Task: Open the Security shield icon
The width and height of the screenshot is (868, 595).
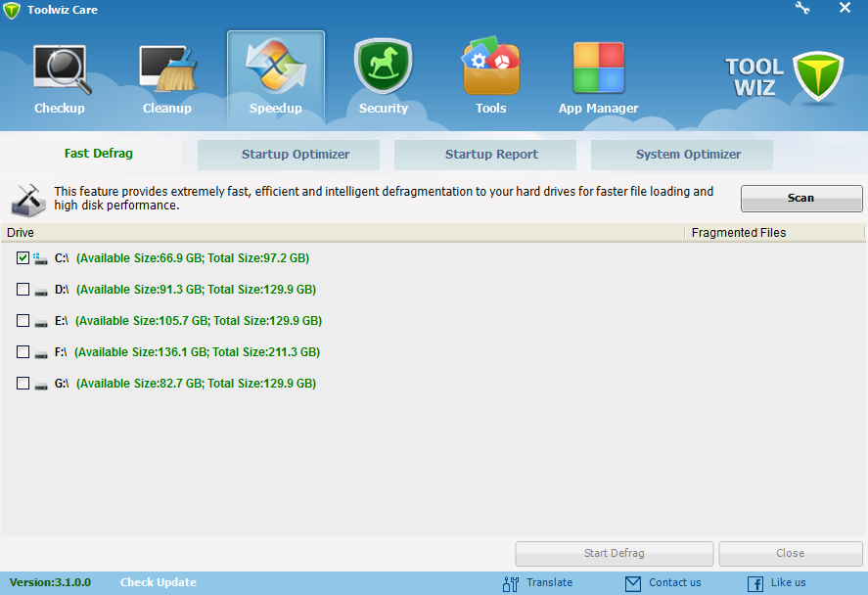Action: click(383, 67)
